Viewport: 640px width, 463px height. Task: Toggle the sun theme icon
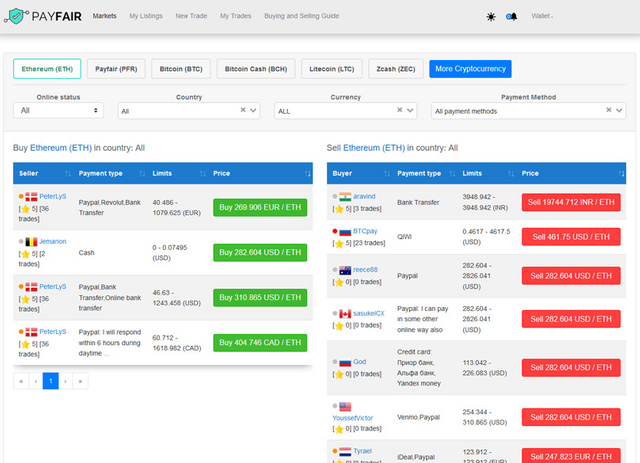491,17
